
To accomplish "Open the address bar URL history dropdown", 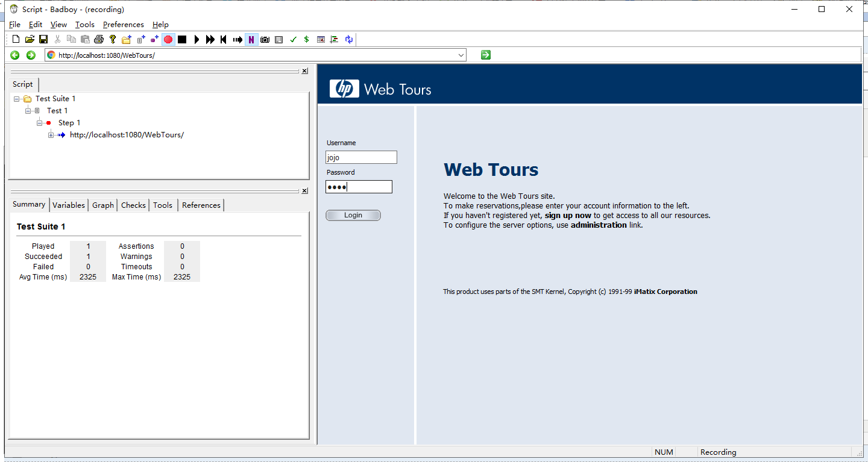I will pyautogui.click(x=461, y=55).
